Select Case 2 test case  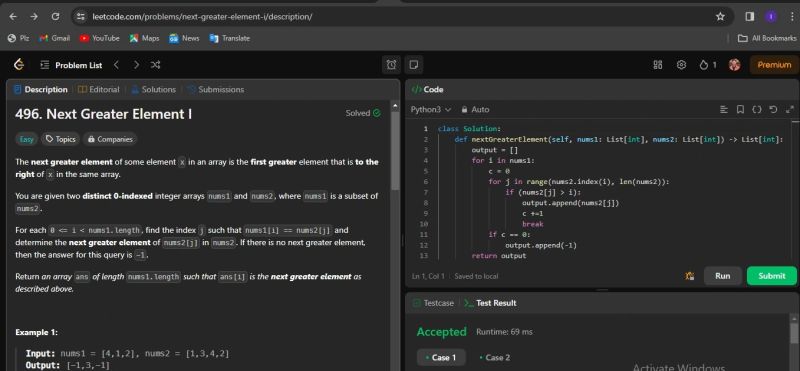tap(494, 357)
